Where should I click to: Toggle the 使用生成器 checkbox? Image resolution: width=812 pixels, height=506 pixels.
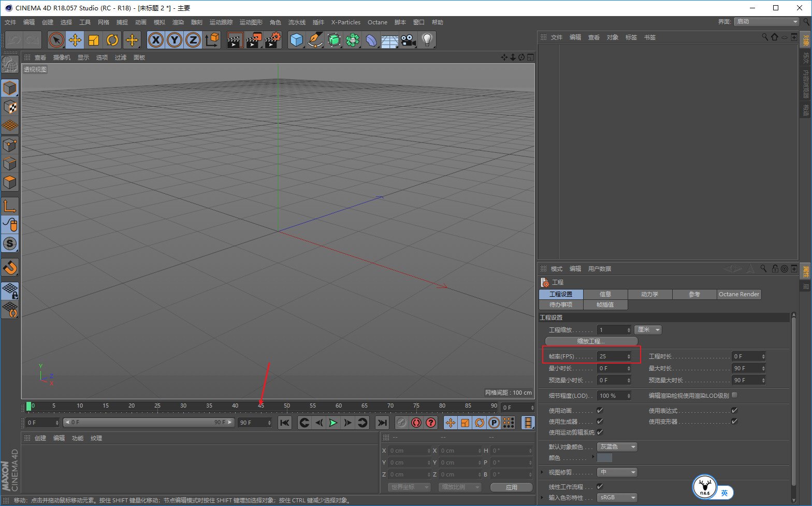pos(600,421)
